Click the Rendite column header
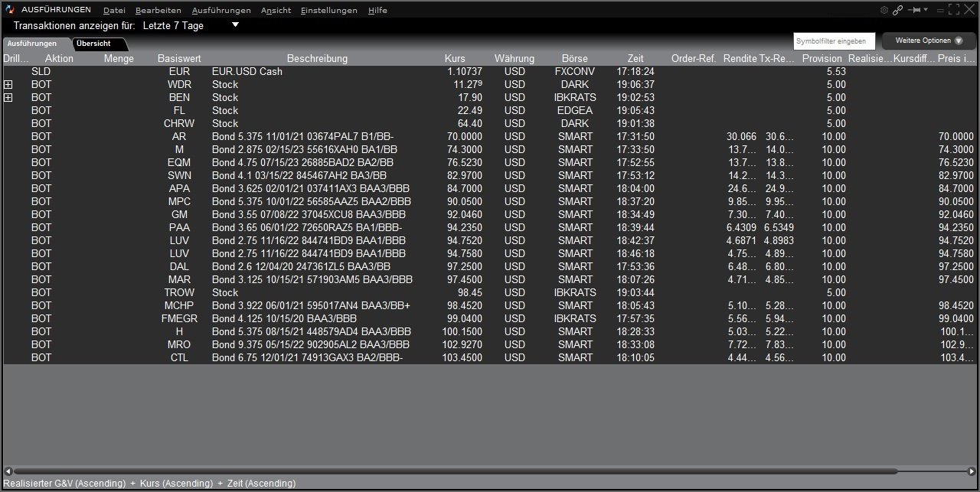 click(740, 58)
